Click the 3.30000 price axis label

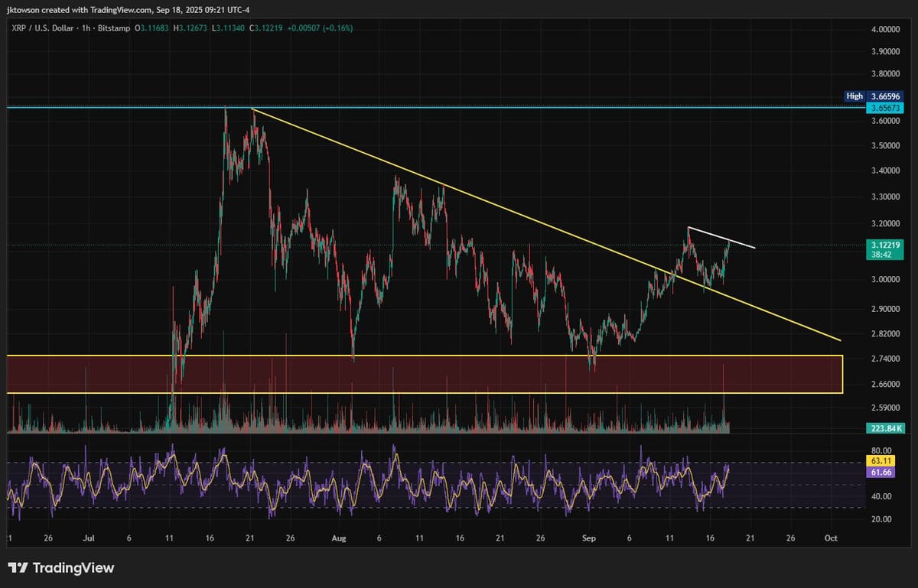(x=885, y=197)
